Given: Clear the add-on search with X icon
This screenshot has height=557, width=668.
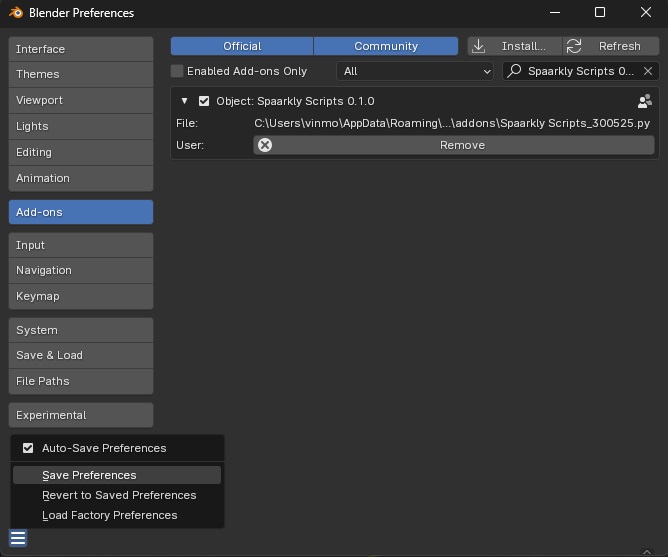Looking at the screenshot, I should point(648,71).
